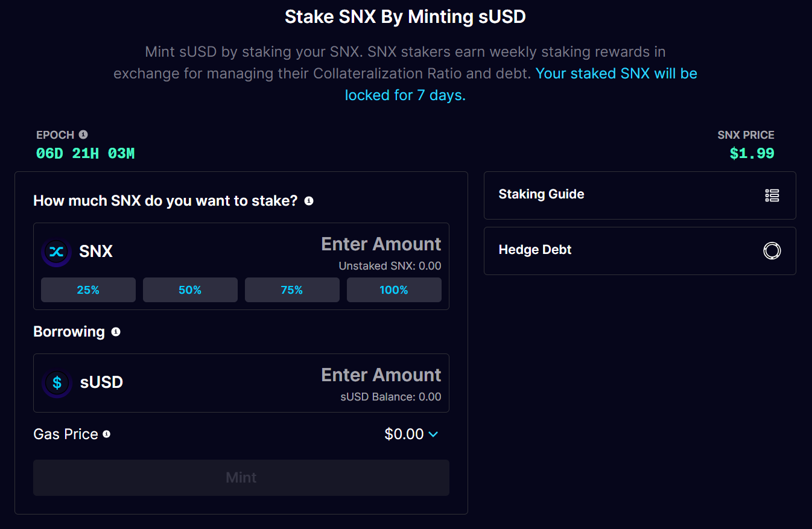The image size is (812, 529).
Task: Click the Hedge Debt circle icon
Action: (772, 250)
